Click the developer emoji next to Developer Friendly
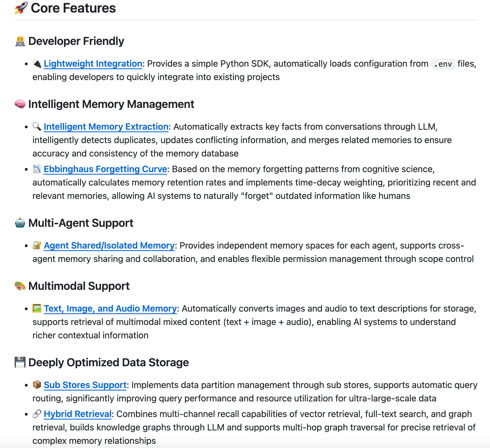This screenshot has height=448, width=490. [x=20, y=41]
